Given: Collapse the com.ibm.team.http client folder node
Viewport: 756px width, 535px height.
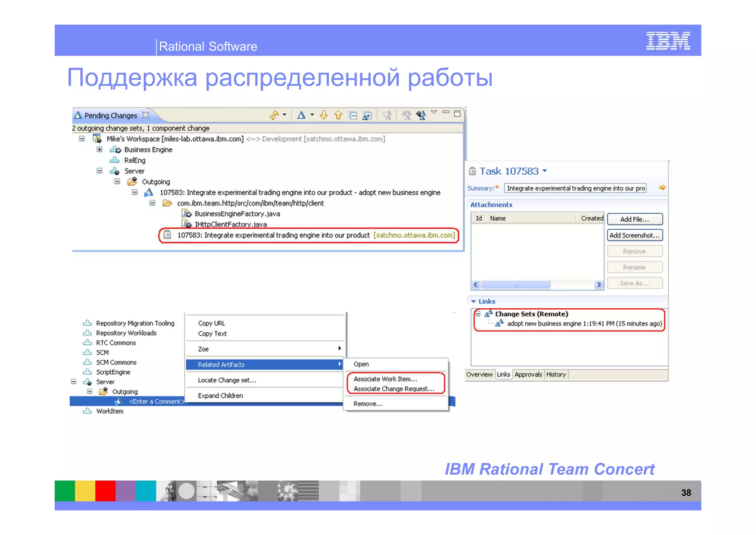Looking at the screenshot, I should coord(152,203).
